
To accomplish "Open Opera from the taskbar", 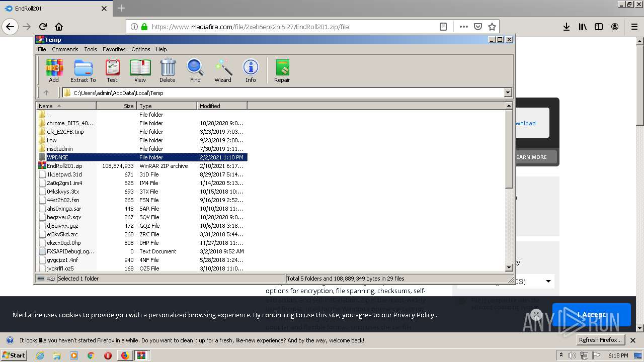I will (108, 355).
